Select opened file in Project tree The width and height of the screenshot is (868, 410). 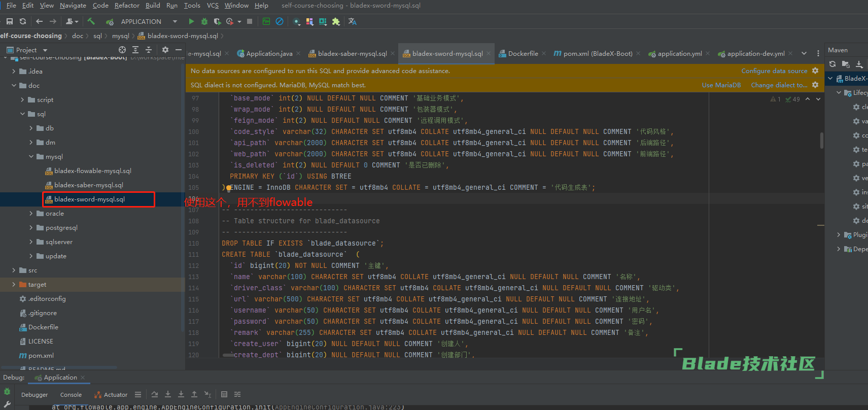click(122, 50)
